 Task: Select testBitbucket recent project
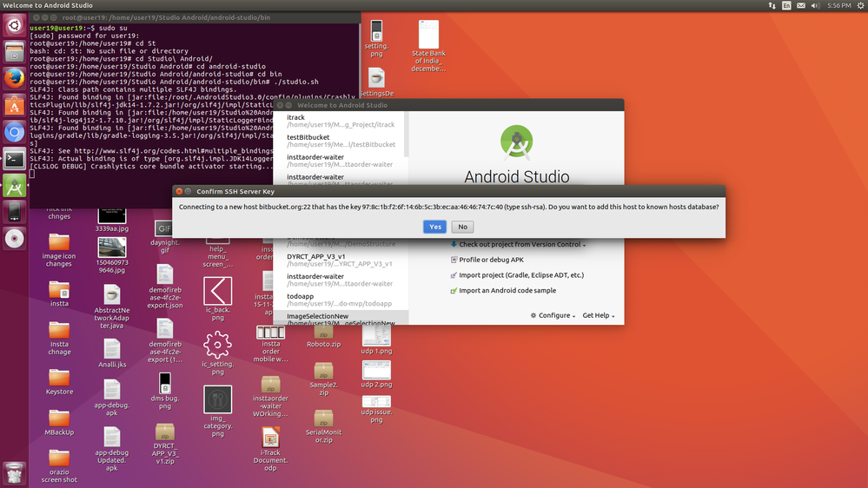(340, 141)
